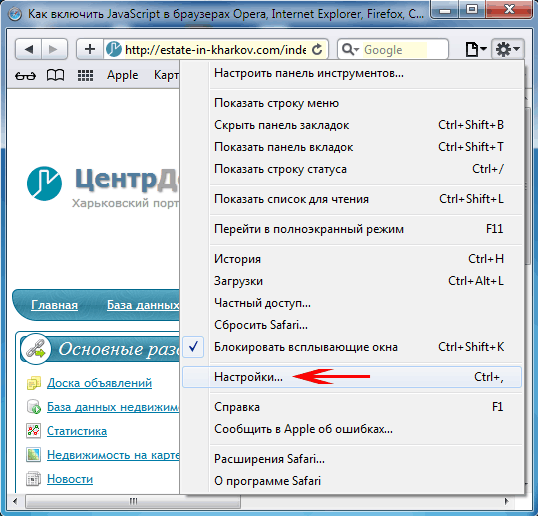Click the chain link icon beside Основные разделы
Screen dimensions: 538x516
tap(36, 349)
